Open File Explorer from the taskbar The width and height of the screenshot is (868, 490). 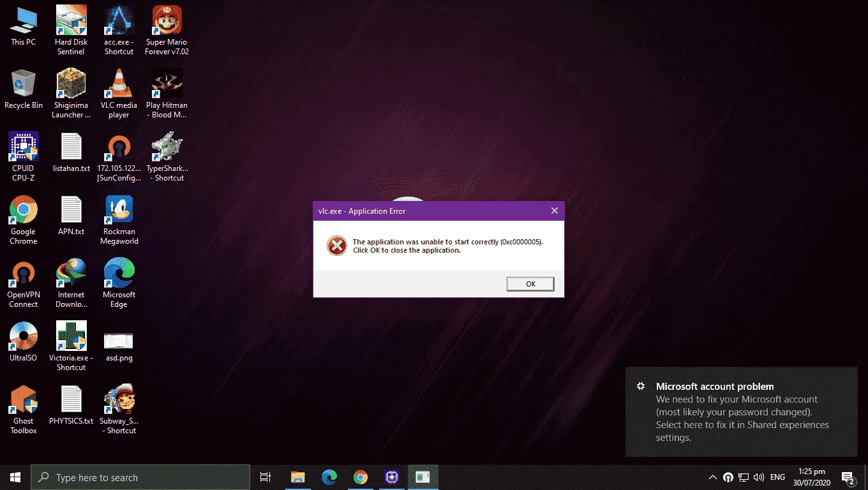[297, 477]
